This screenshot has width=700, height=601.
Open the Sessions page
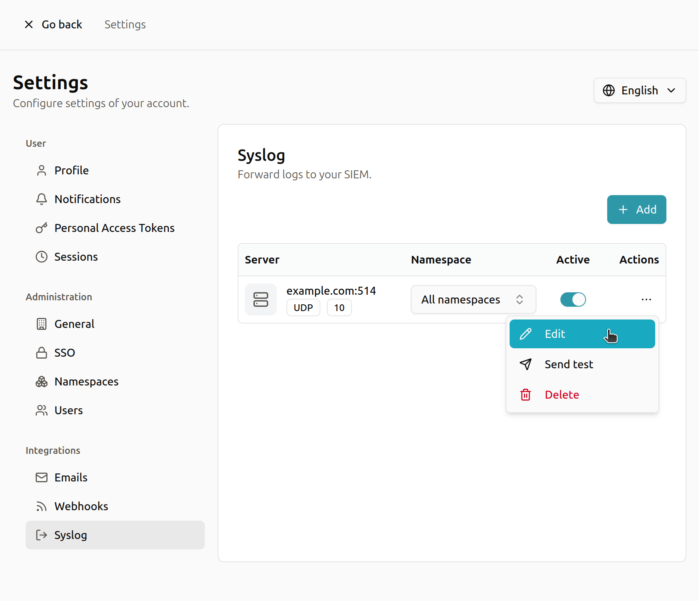click(x=115, y=257)
